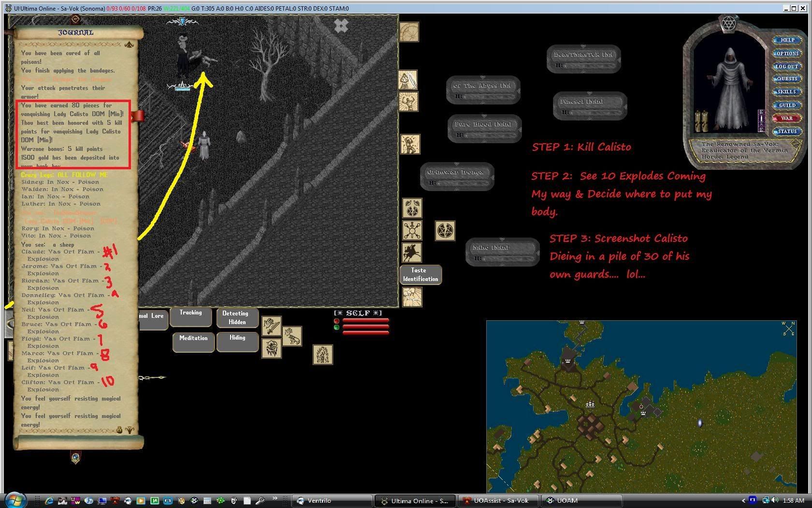
Task: Select the Miho health bar gump
Action: (502, 252)
